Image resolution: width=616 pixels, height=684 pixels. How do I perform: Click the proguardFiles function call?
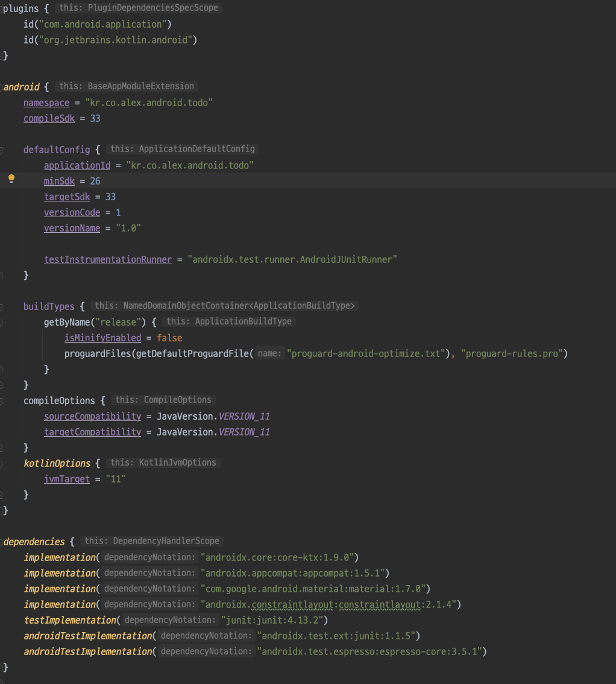[x=98, y=354]
